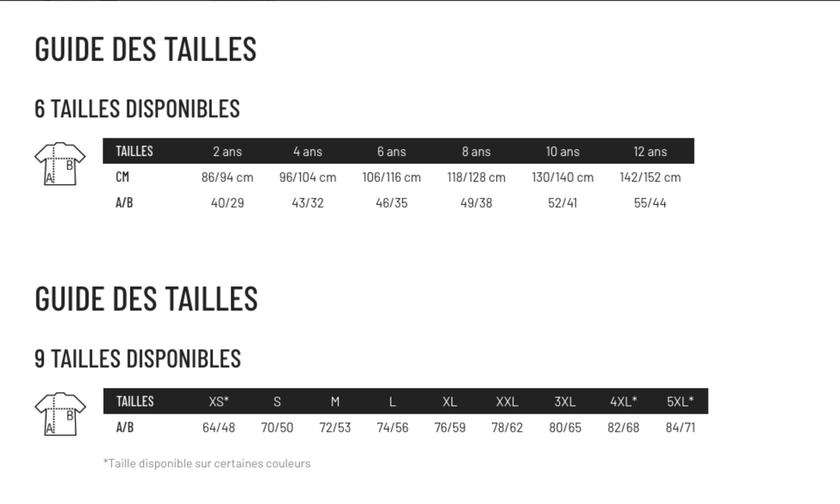Select the XXL size column header
The height and width of the screenshot is (504, 840).
click(x=507, y=402)
